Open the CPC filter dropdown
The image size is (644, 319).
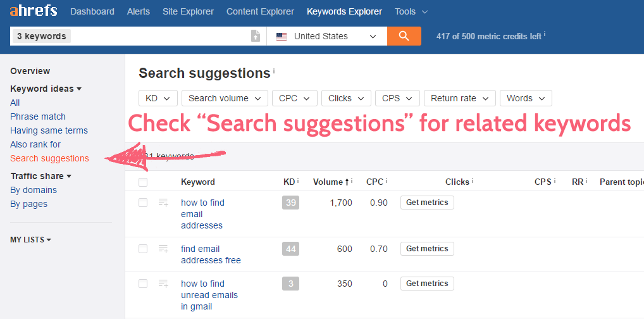[x=295, y=98]
